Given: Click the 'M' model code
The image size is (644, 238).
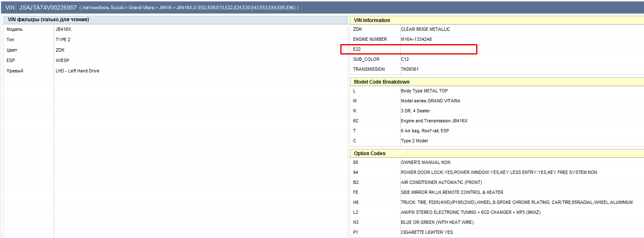Looking at the screenshot, I should (355, 101).
